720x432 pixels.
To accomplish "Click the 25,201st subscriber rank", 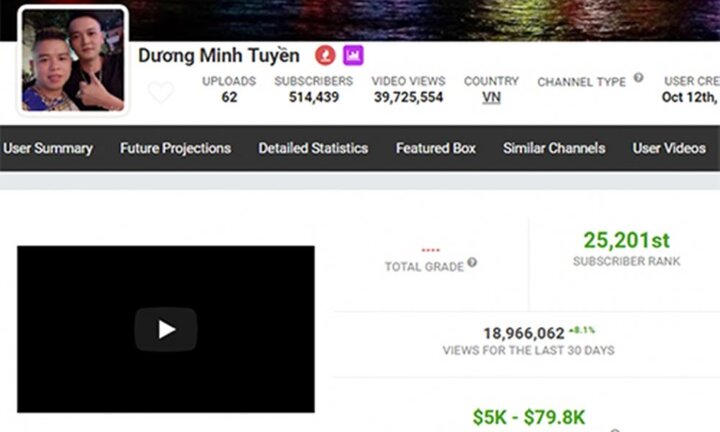I will [x=626, y=240].
